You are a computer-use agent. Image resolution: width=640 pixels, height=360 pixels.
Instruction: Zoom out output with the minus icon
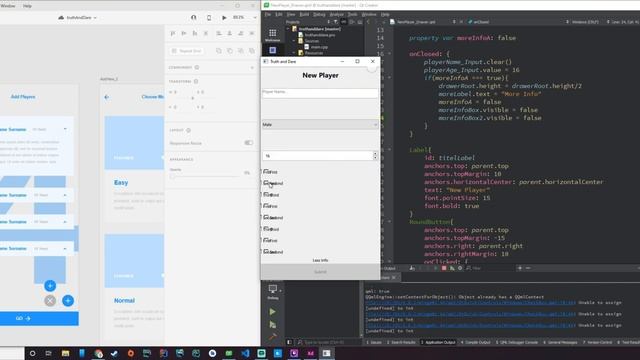528,268
